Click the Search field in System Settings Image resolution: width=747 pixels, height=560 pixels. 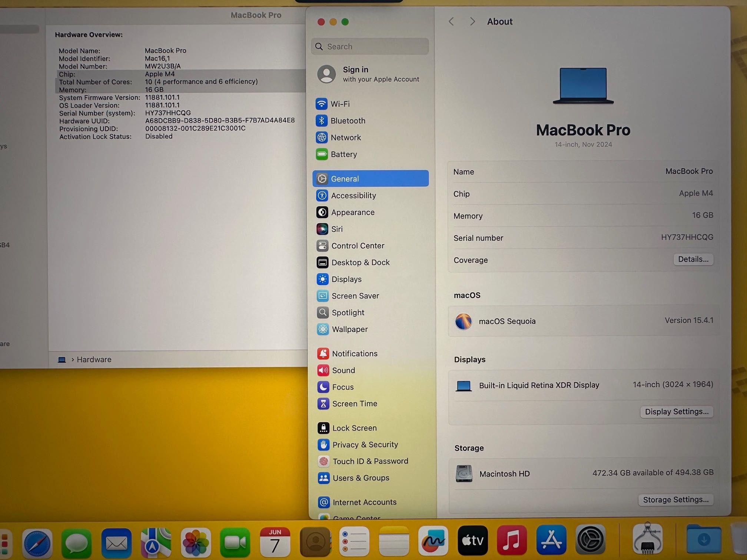pyautogui.click(x=370, y=47)
